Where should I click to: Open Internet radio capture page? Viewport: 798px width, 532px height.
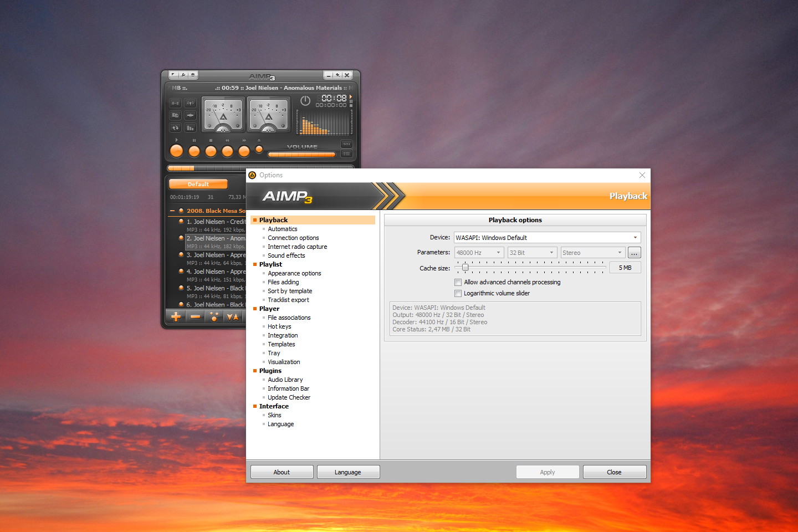(298, 247)
